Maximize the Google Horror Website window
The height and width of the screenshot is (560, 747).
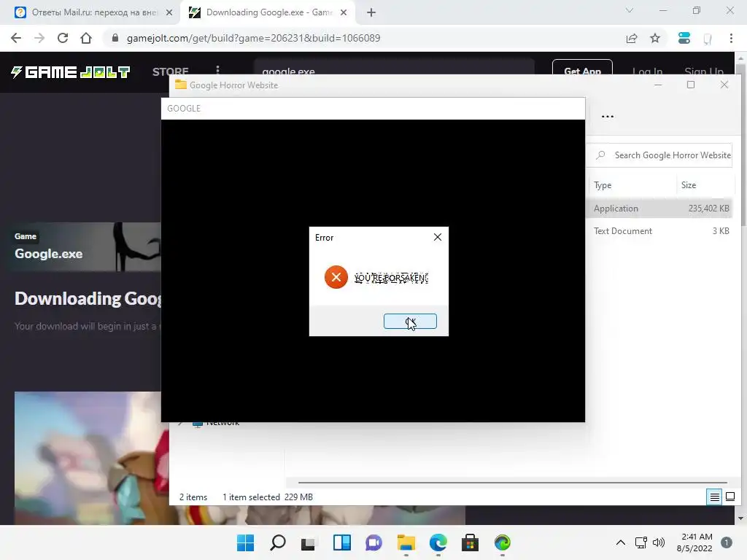[x=690, y=85]
